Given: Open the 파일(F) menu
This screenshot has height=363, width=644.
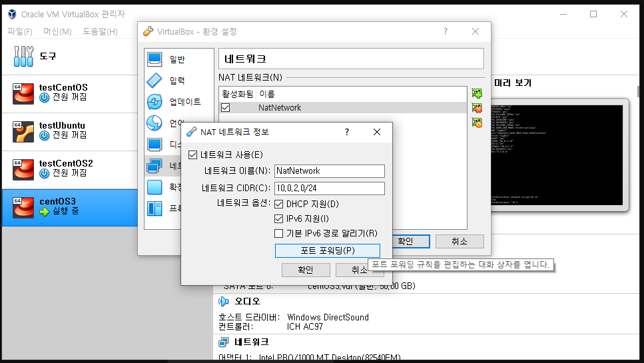Looking at the screenshot, I should [20, 31].
